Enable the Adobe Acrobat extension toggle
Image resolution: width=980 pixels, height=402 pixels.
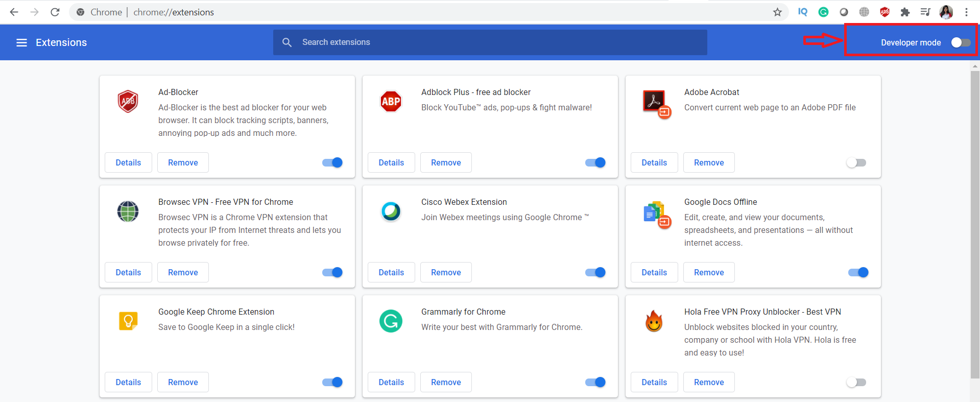pyautogui.click(x=856, y=162)
